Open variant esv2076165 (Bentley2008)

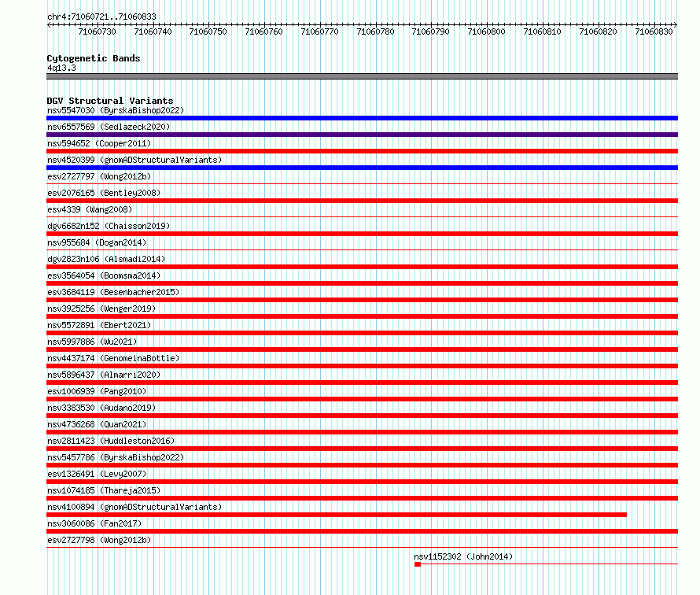104,193
